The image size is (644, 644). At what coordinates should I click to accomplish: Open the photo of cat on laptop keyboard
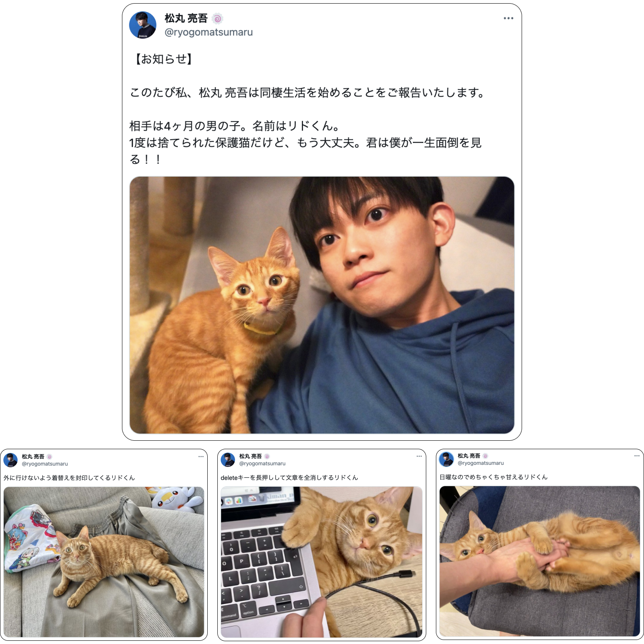point(322,562)
